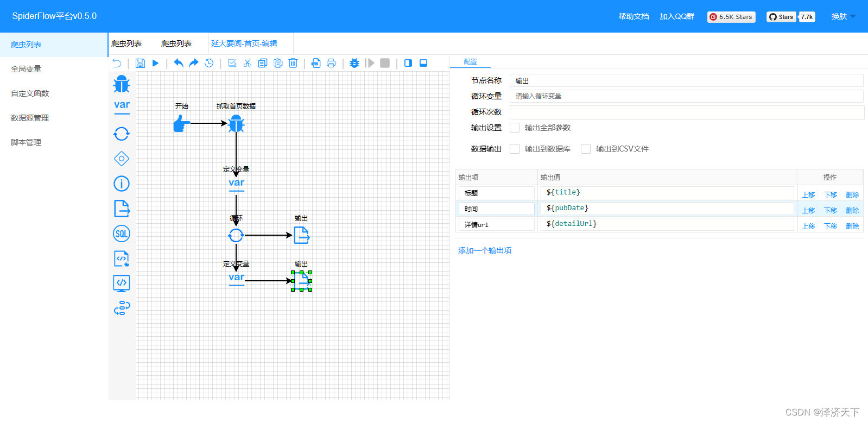Tick the 输出到CSV文件 checkbox
Viewport: 868px width, 422px height.
coord(586,149)
